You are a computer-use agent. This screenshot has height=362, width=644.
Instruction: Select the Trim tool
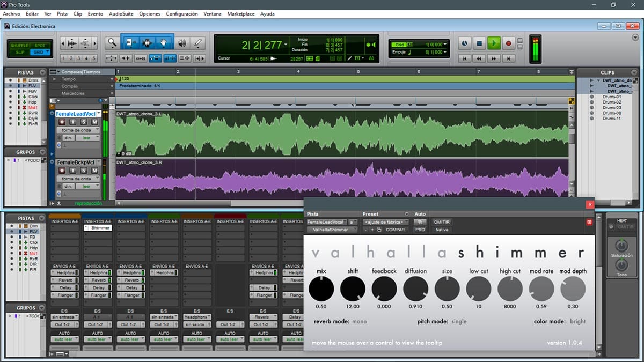pyautogui.click(x=129, y=43)
